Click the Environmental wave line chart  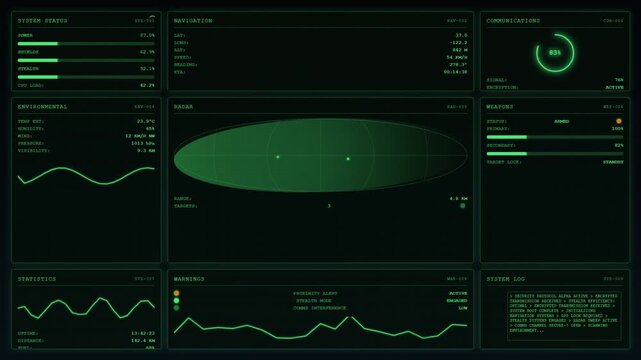point(86,176)
